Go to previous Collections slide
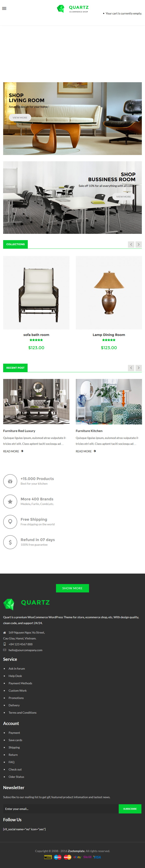145x868 pixels. point(131,244)
